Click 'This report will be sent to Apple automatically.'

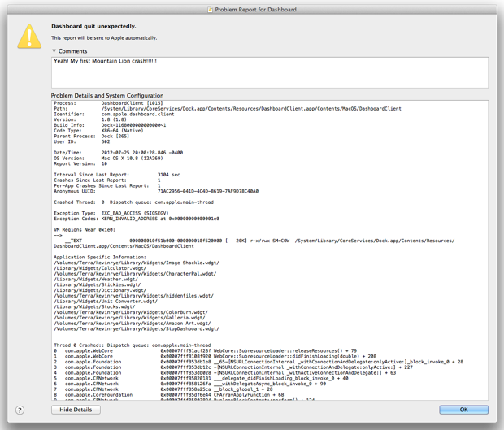click(104, 38)
